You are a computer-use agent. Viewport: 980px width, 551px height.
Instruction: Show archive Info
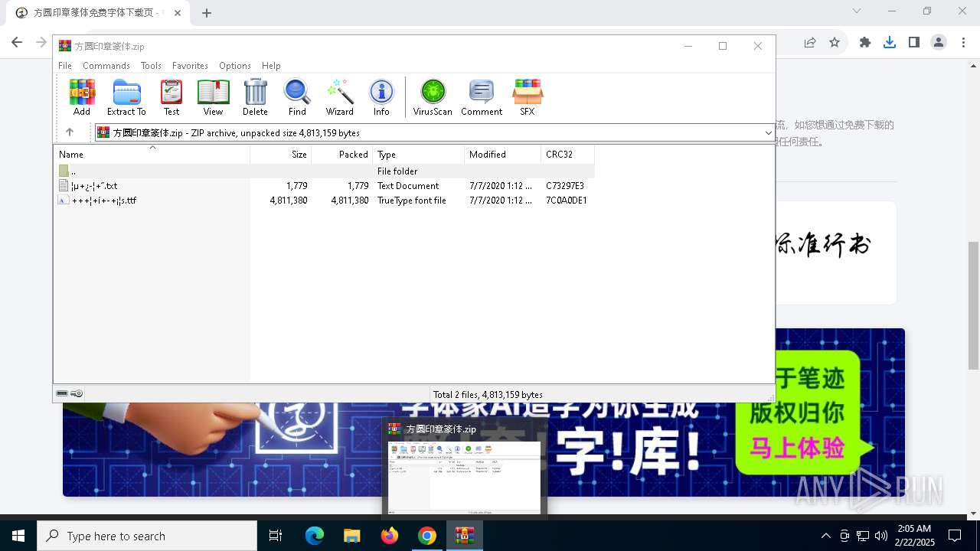pos(381,97)
